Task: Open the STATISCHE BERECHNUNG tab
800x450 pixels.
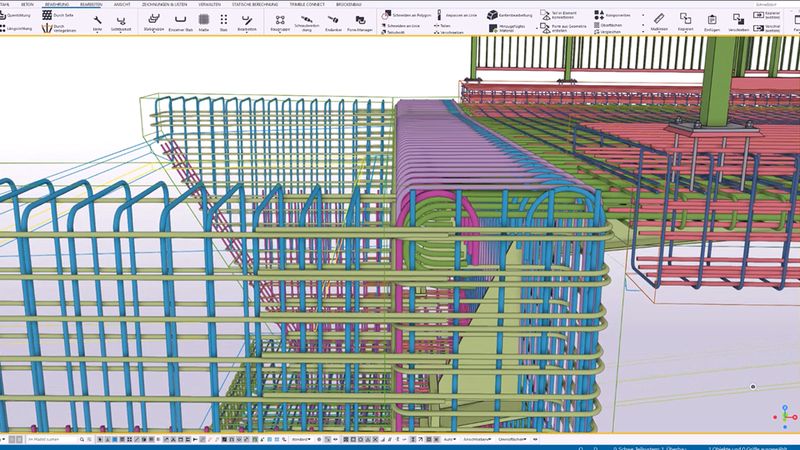Action: tap(255, 4)
